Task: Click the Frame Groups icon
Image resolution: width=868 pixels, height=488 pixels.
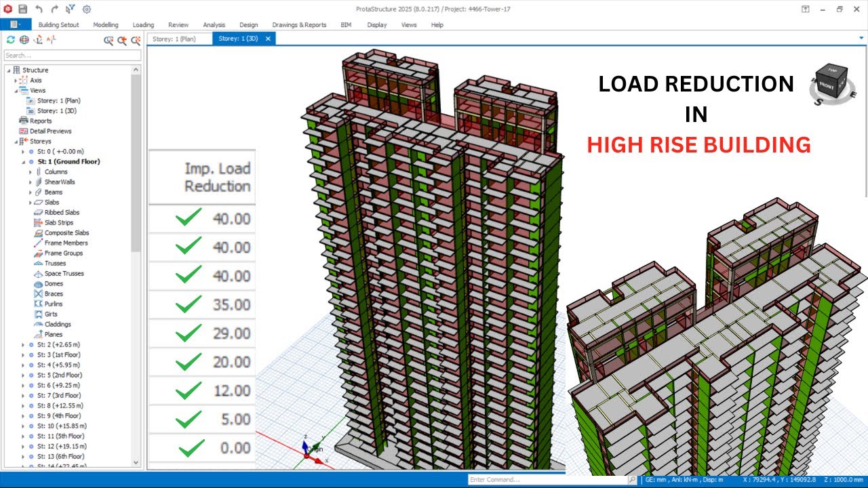Action: click(x=39, y=253)
